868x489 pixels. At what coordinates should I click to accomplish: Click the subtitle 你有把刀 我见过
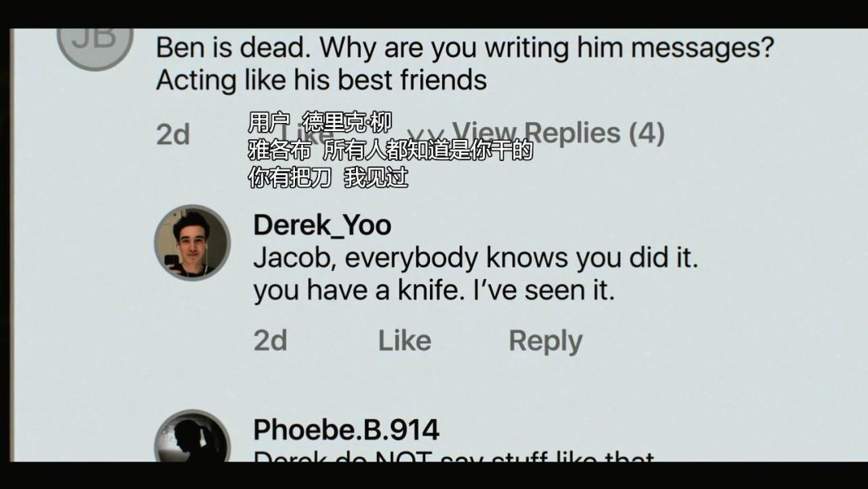point(328,177)
